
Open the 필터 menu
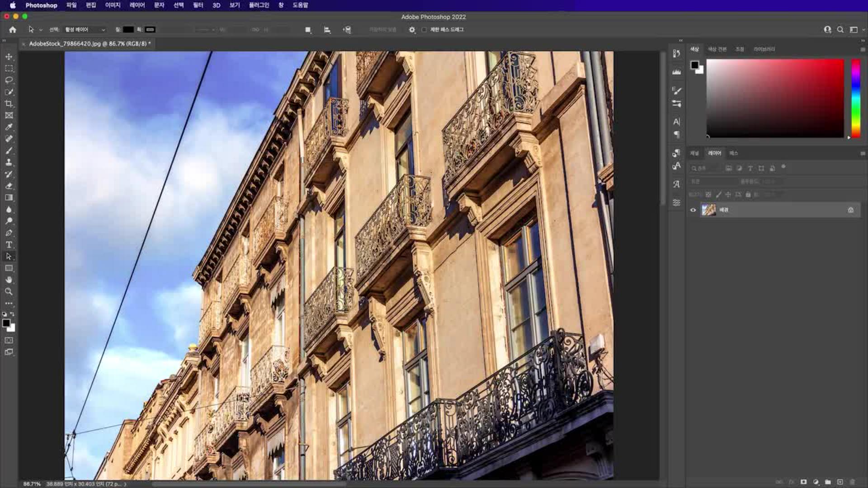point(198,5)
